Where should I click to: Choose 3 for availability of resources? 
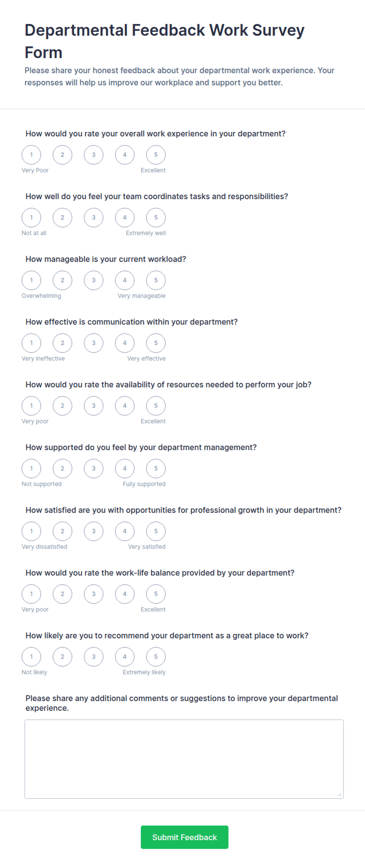pyautogui.click(x=93, y=406)
